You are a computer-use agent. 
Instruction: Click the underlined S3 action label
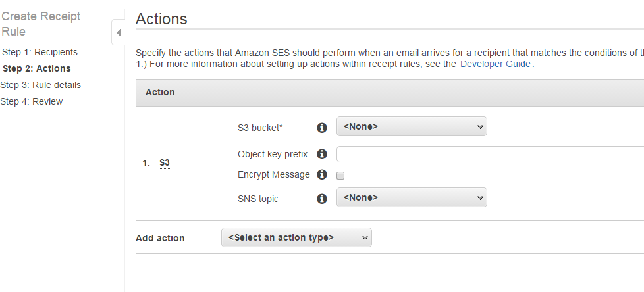click(x=165, y=162)
